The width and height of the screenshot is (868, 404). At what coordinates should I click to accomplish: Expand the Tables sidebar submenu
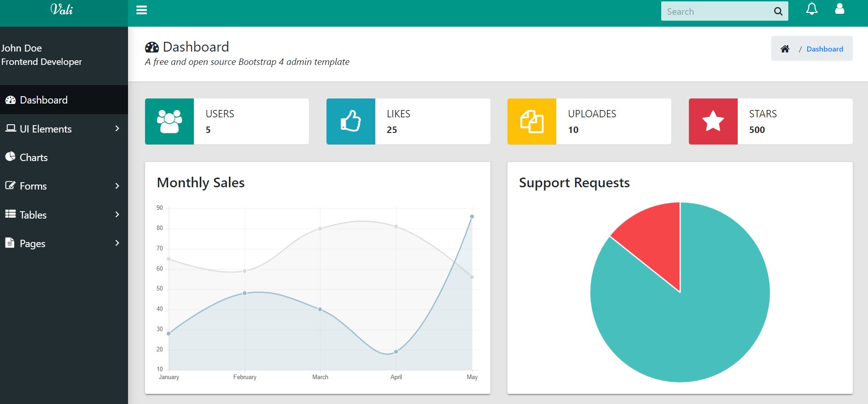64,214
